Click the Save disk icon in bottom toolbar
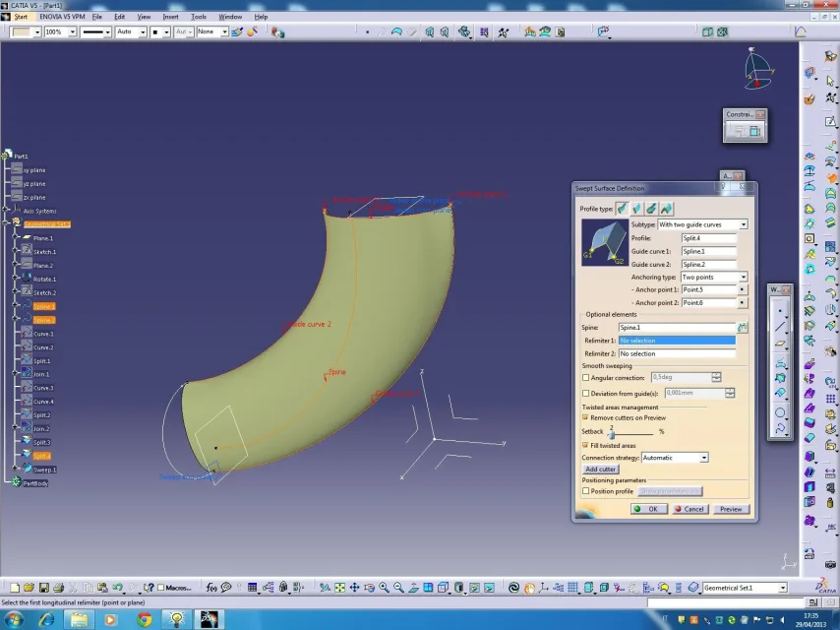This screenshot has width=840, height=630. [x=44, y=588]
